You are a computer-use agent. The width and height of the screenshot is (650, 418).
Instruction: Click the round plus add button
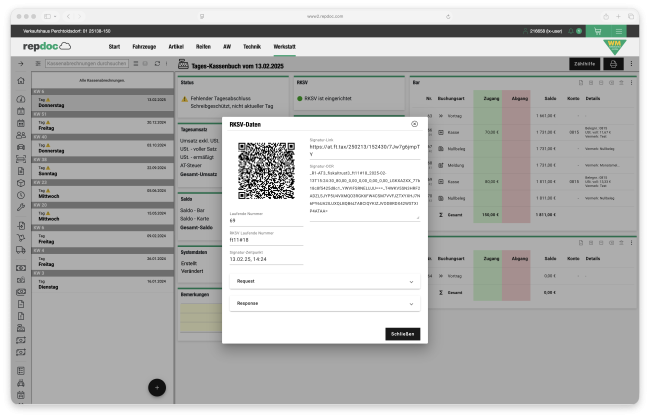(x=156, y=387)
